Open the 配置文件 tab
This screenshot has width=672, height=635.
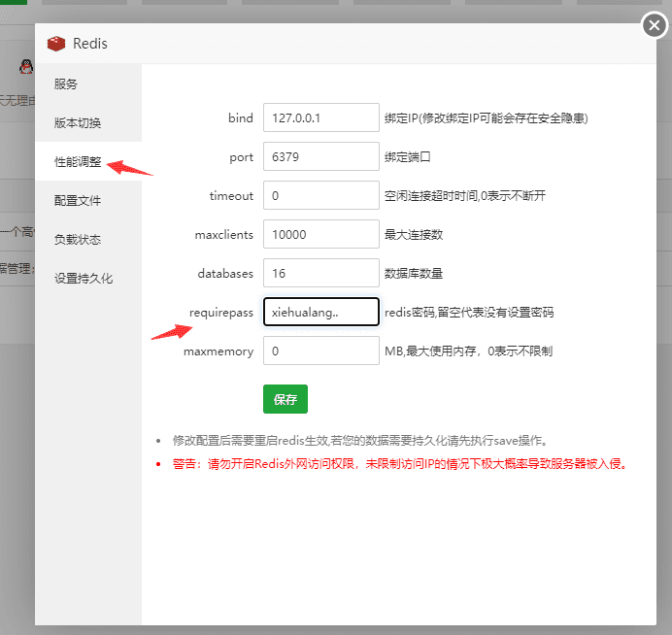[78, 201]
